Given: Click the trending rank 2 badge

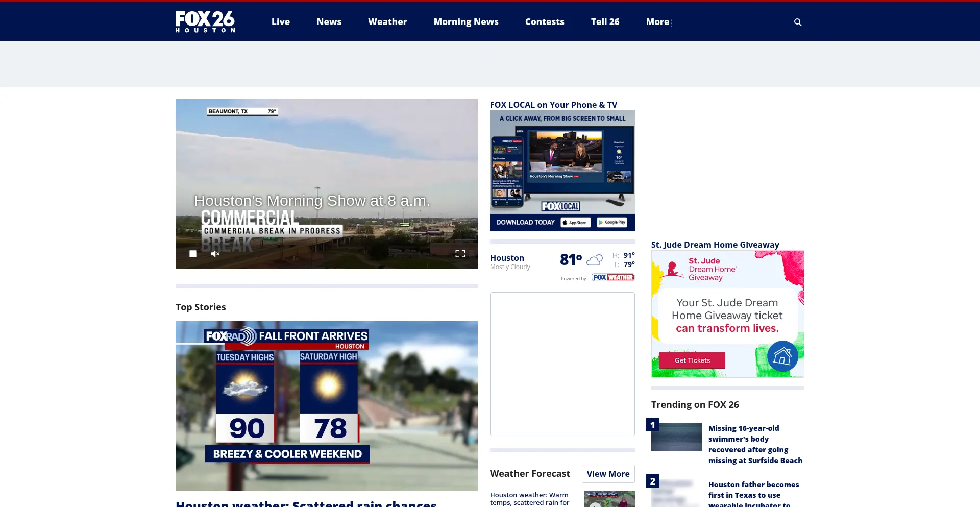Looking at the screenshot, I should pos(653,481).
